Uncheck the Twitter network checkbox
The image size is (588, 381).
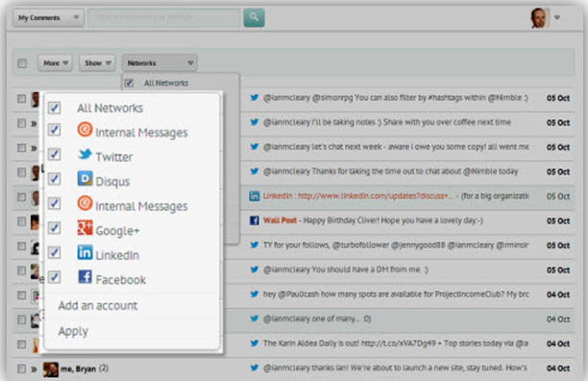pos(55,154)
